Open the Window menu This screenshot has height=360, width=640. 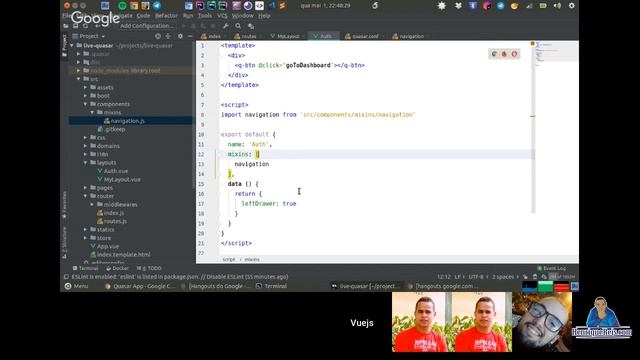pos(242,16)
